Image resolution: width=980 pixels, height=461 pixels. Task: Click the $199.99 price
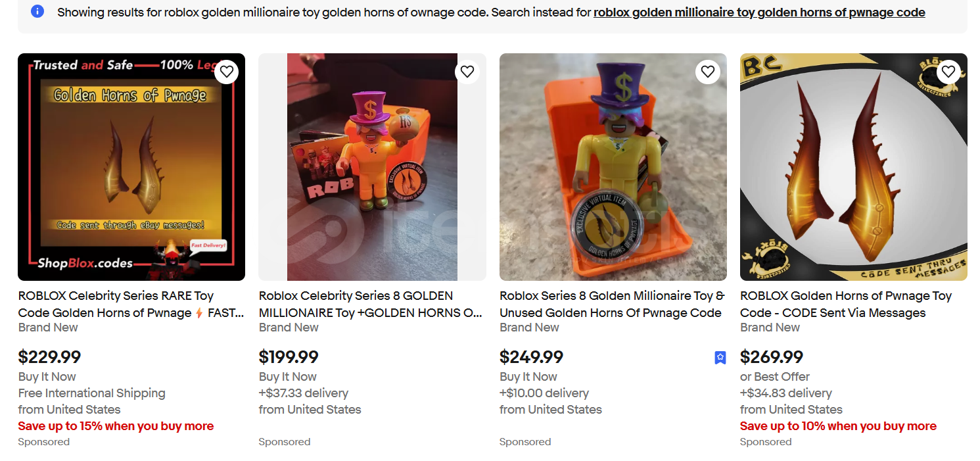[289, 357]
